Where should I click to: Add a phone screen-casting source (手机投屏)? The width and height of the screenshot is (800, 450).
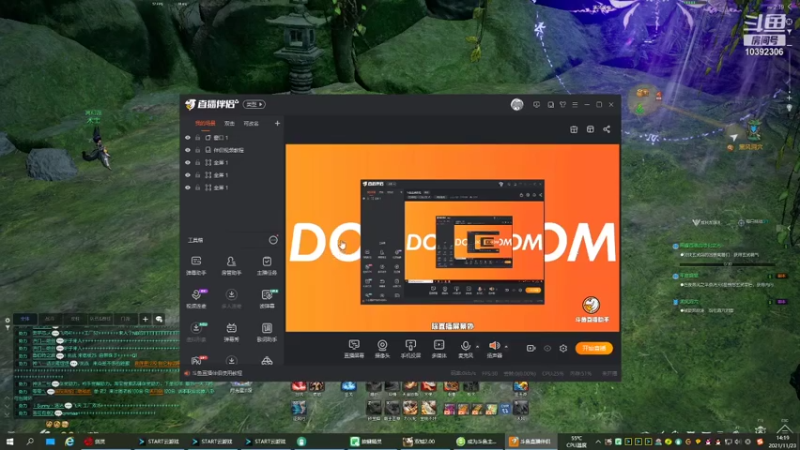coord(410,348)
